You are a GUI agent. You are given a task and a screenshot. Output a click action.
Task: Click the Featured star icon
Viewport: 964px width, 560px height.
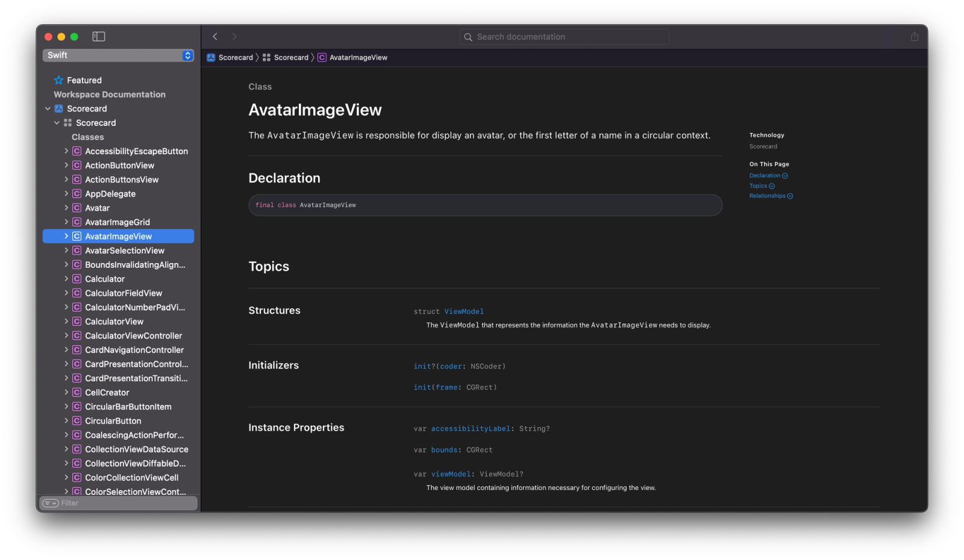(x=58, y=80)
